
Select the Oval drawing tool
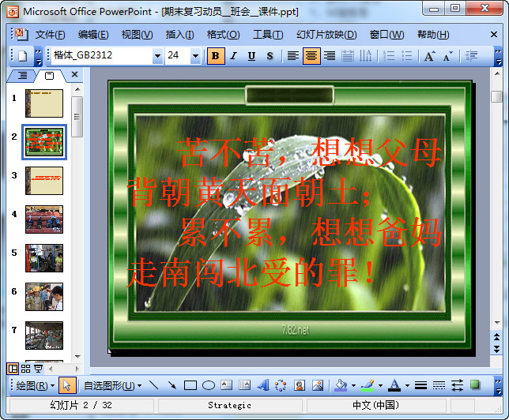[x=209, y=385]
